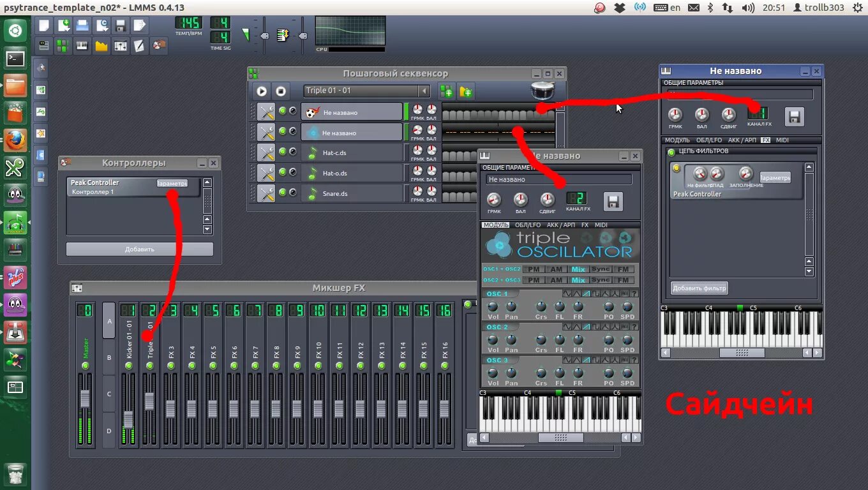This screenshot has height=490, width=868.
Task: Create a new project with the toolbar icon
Action: (44, 26)
